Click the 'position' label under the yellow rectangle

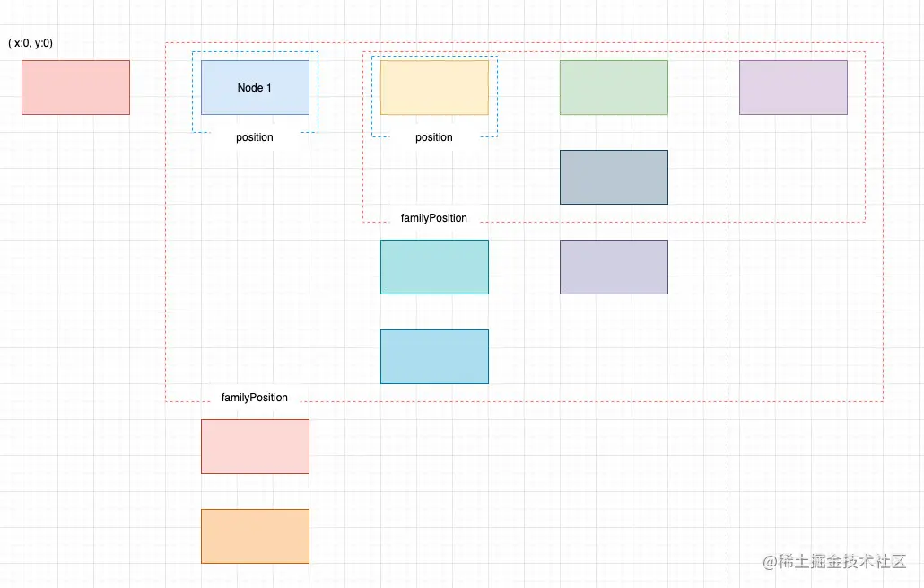pyautogui.click(x=433, y=137)
